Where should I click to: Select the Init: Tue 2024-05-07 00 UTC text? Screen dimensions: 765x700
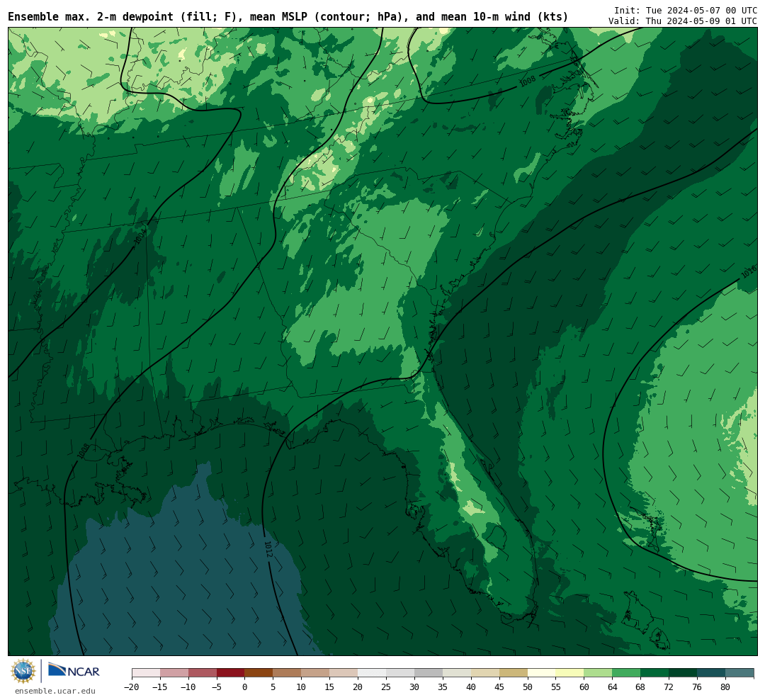686,10
